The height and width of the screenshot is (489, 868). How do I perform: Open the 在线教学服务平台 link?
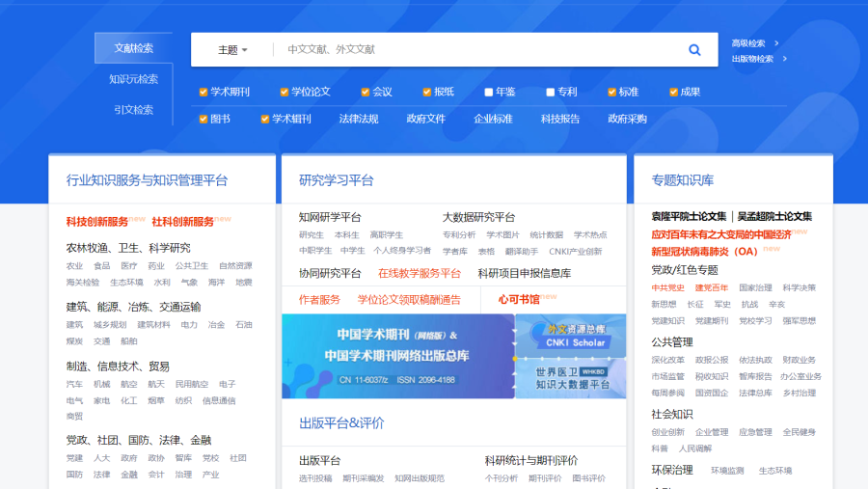[420, 273]
